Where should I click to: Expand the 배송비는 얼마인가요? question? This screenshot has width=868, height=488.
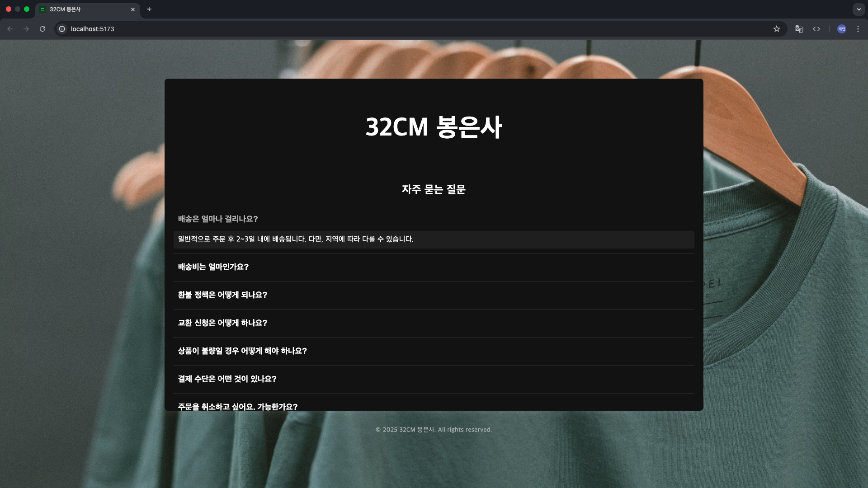(x=434, y=267)
